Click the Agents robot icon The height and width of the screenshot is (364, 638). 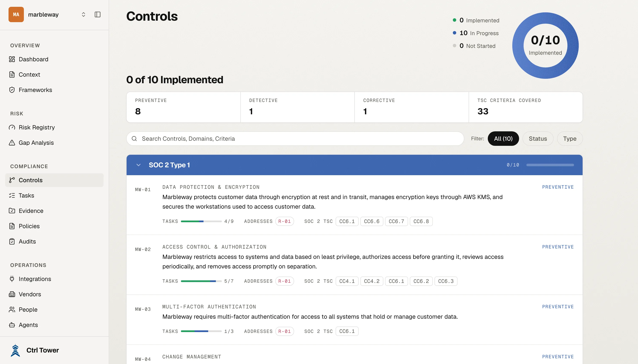click(12, 325)
